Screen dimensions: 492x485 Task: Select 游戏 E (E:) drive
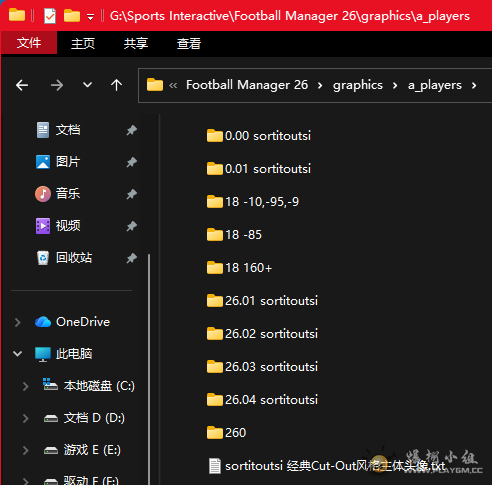tap(92, 450)
